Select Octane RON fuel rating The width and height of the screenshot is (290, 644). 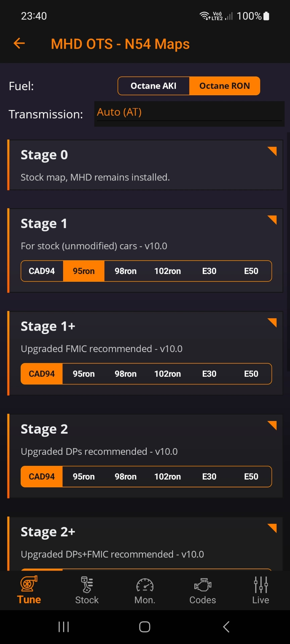[x=225, y=86]
